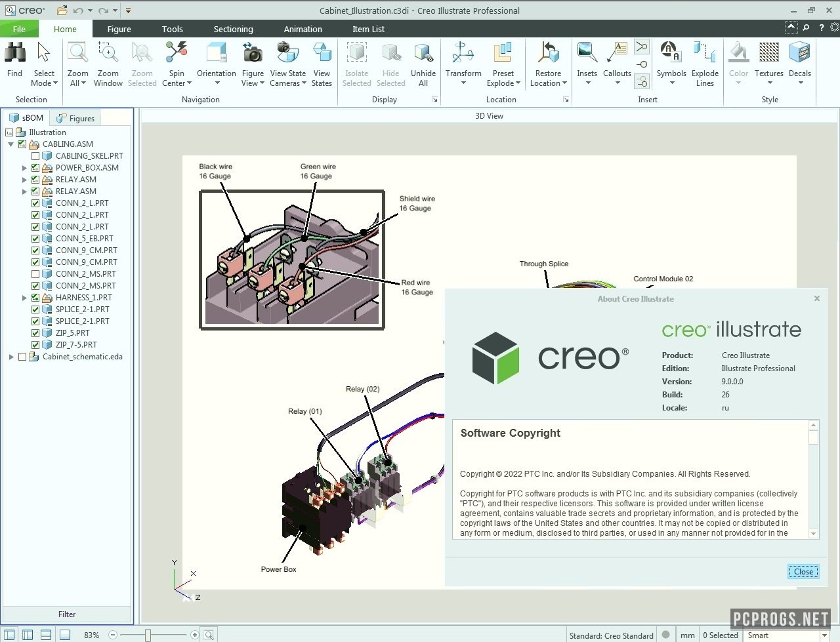Screen dimensions: 840x642
Task: Open the Symbols tool
Action: click(671, 53)
